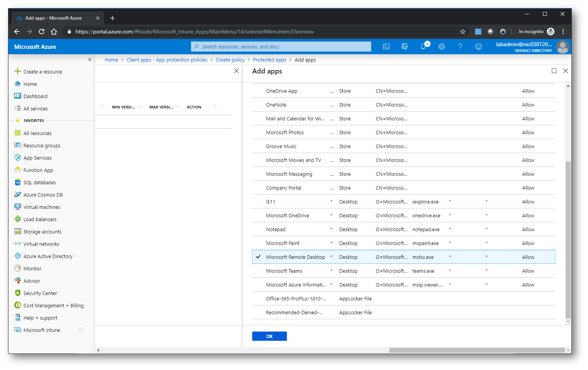Select the Add apps browser tab

tap(58, 18)
